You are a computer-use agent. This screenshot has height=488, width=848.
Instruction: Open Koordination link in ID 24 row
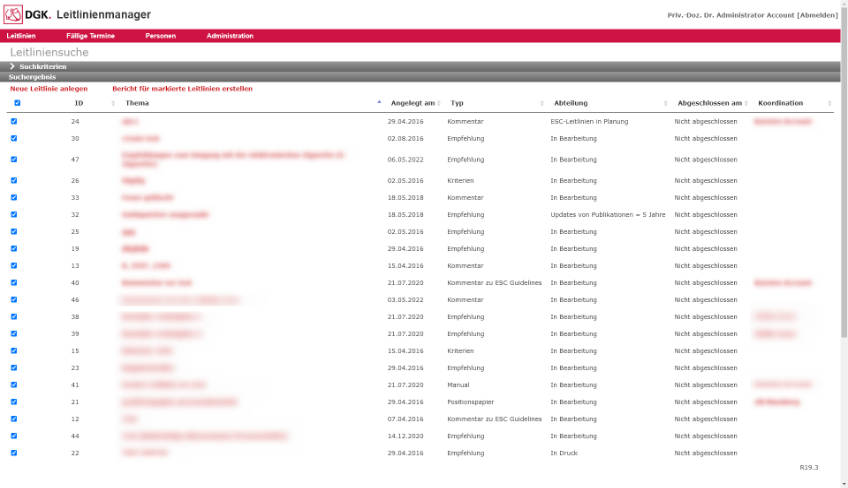click(x=783, y=121)
